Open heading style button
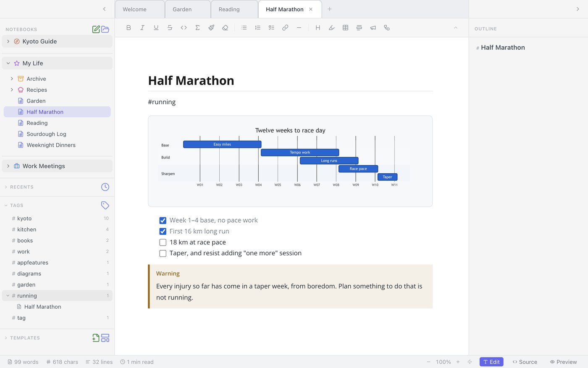The height and width of the screenshot is (368, 588). (x=318, y=28)
